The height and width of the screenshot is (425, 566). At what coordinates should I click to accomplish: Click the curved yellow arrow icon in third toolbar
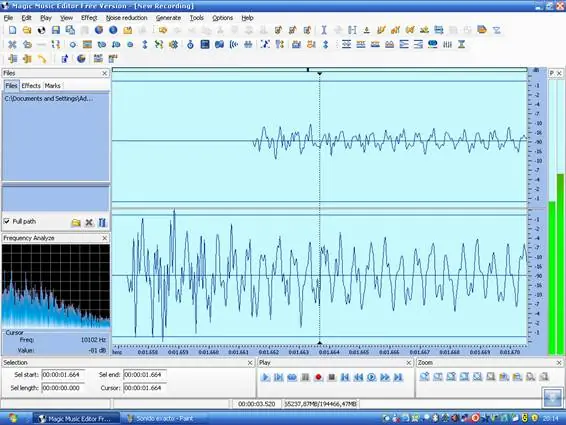(x=42, y=58)
